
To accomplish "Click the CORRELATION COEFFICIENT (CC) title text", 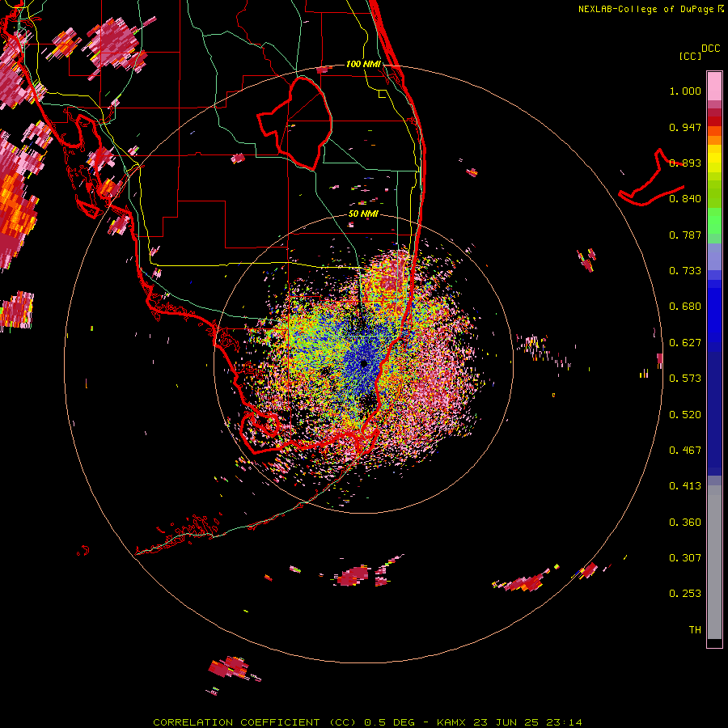I will (x=255, y=722).
